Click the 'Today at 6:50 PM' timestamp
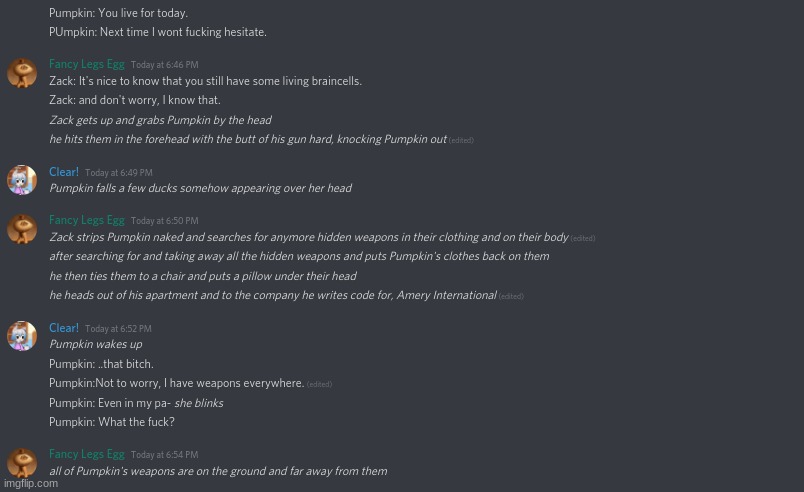 coord(164,221)
